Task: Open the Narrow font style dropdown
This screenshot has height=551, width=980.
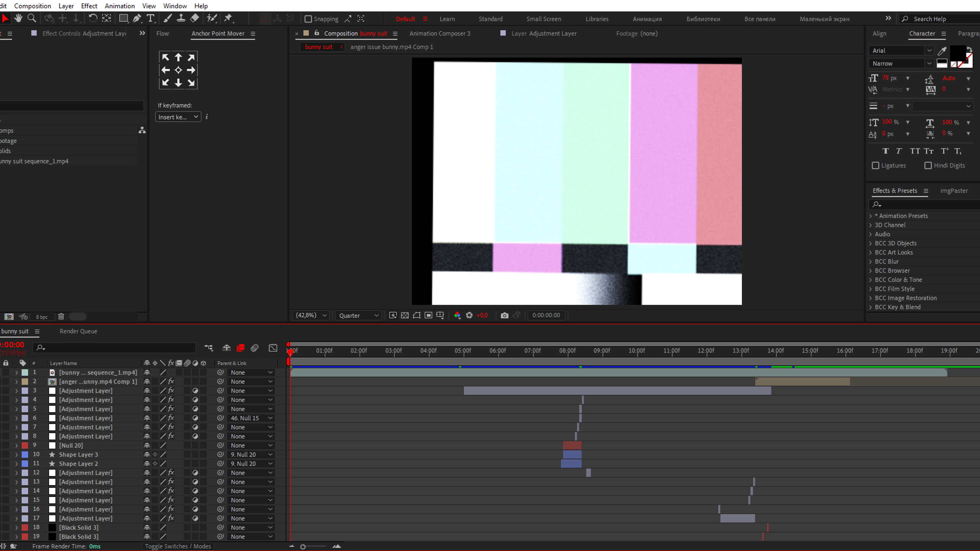Action: click(x=901, y=64)
